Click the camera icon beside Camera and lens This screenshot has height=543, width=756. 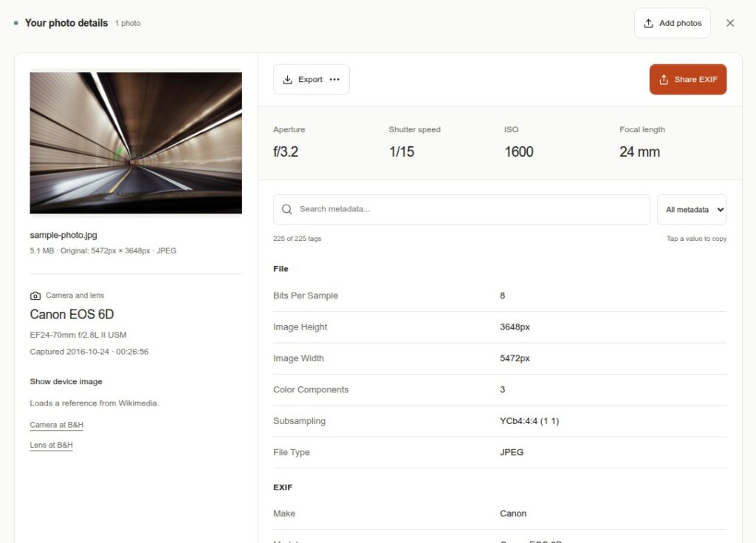tap(35, 296)
